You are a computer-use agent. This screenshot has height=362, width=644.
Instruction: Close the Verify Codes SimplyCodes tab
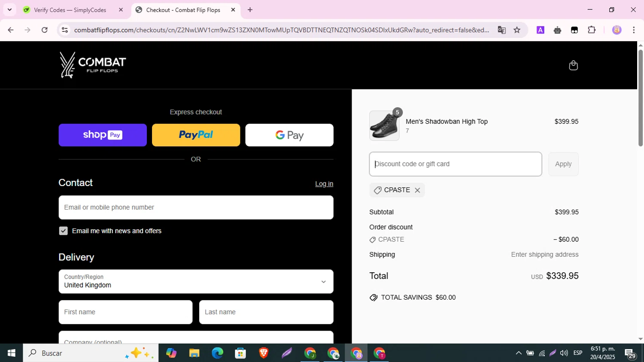(121, 10)
